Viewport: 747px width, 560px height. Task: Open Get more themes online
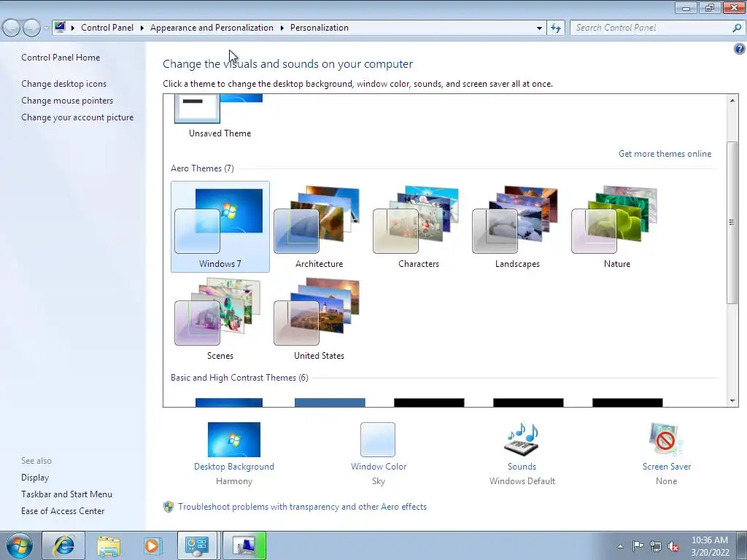[665, 154]
